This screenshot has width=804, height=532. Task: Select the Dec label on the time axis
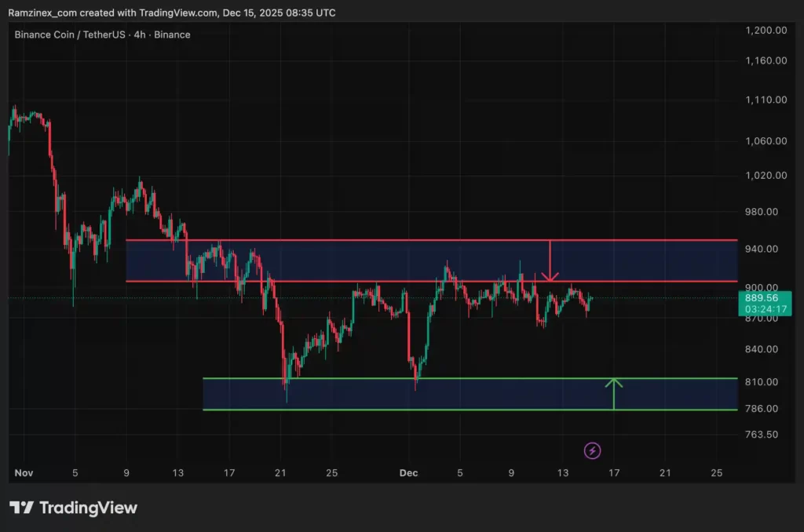coord(408,473)
